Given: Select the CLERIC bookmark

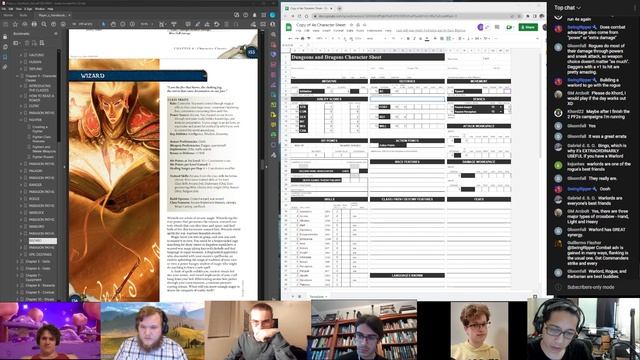Looking at the screenshot, I should (x=34, y=106).
